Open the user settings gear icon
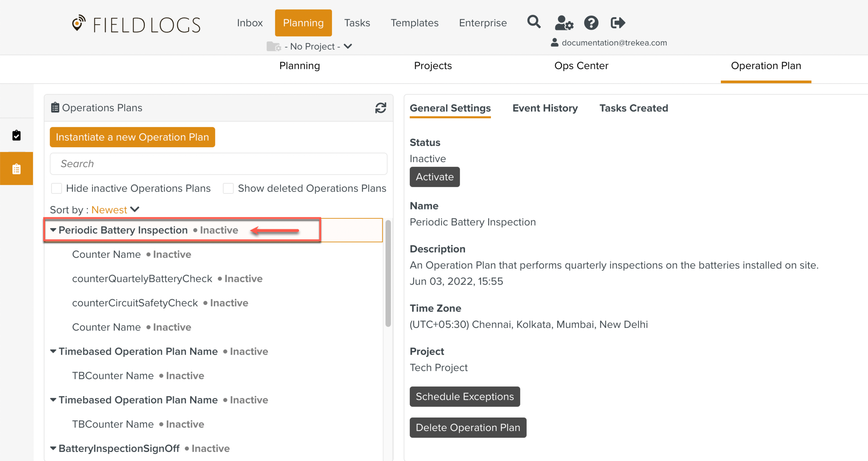The image size is (868, 461). pos(564,23)
